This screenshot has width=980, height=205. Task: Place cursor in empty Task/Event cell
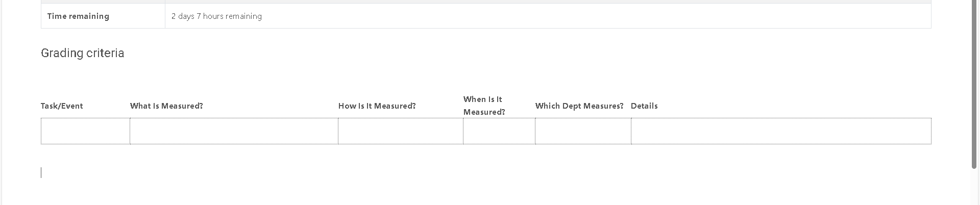85,131
